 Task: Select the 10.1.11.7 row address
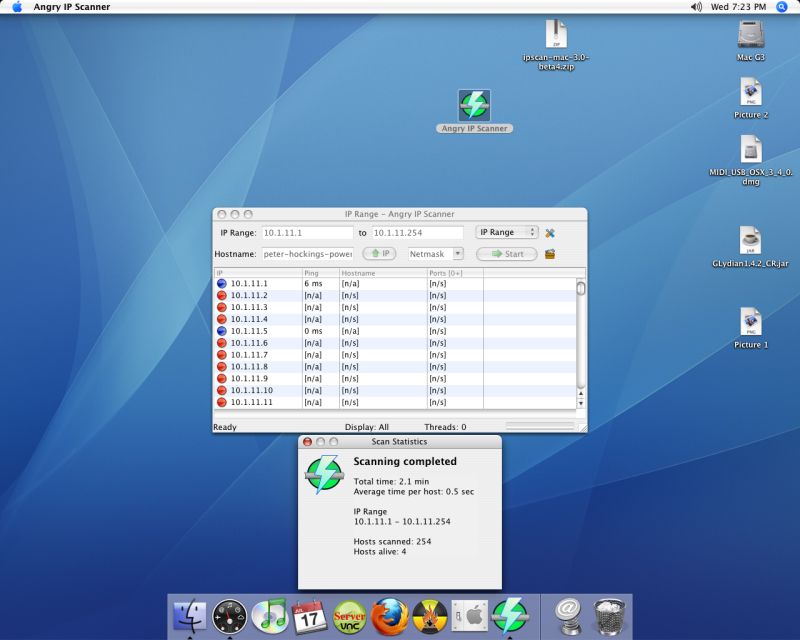[x=249, y=355]
